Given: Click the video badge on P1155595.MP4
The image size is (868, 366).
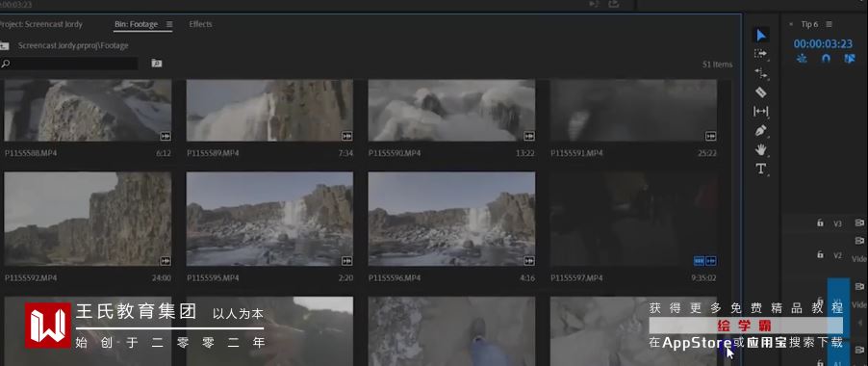Looking at the screenshot, I should click(347, 260).
